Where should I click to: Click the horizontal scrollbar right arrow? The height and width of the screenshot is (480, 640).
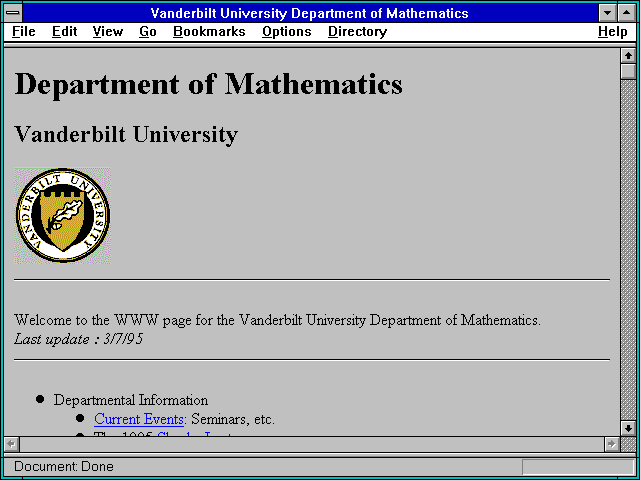(612, 444)
